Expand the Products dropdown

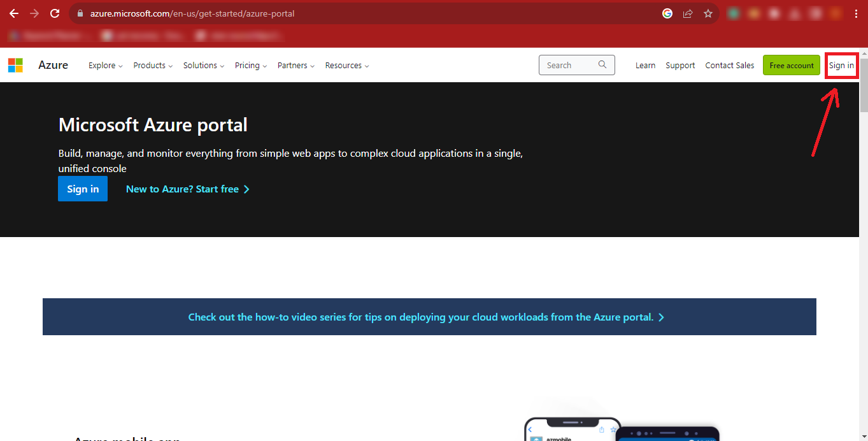(x=153, y=66)
